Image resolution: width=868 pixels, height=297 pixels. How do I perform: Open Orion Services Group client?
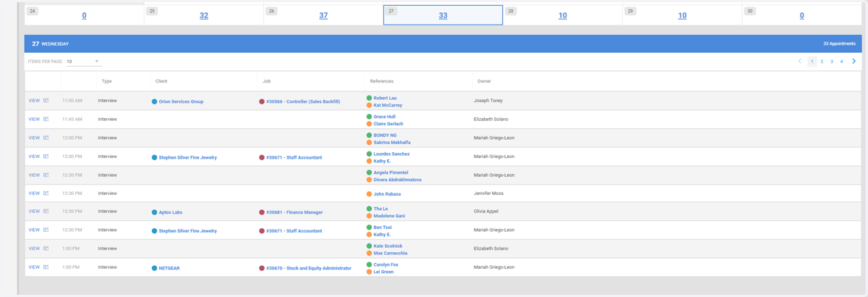point(181,101)
